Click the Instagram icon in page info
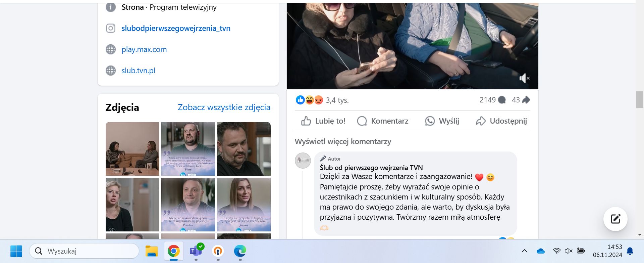This screenshot has height=263, width=644. (111, 28)
